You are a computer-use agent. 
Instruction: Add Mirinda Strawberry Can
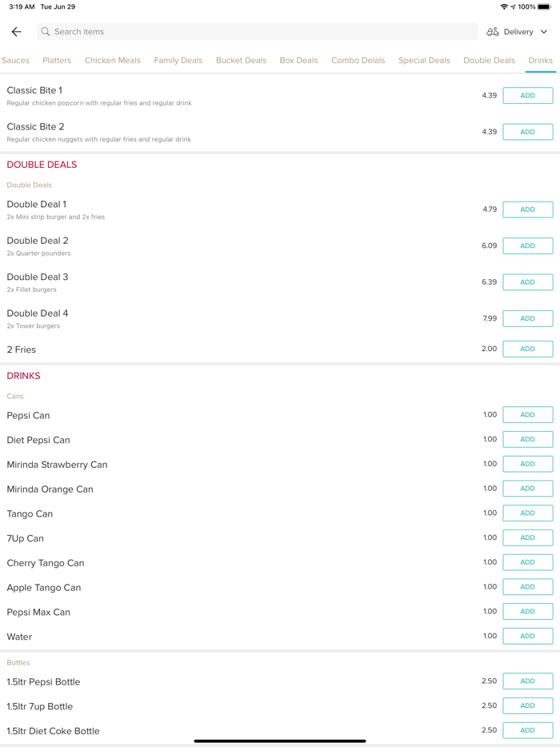[x=527, y=464]
